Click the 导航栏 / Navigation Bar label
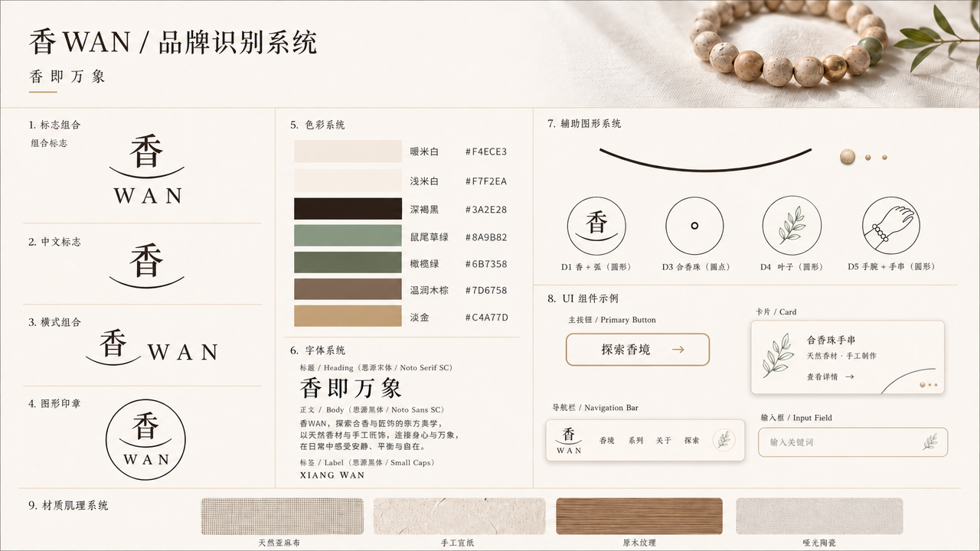The image size is (980, 551). pos(595,408)
